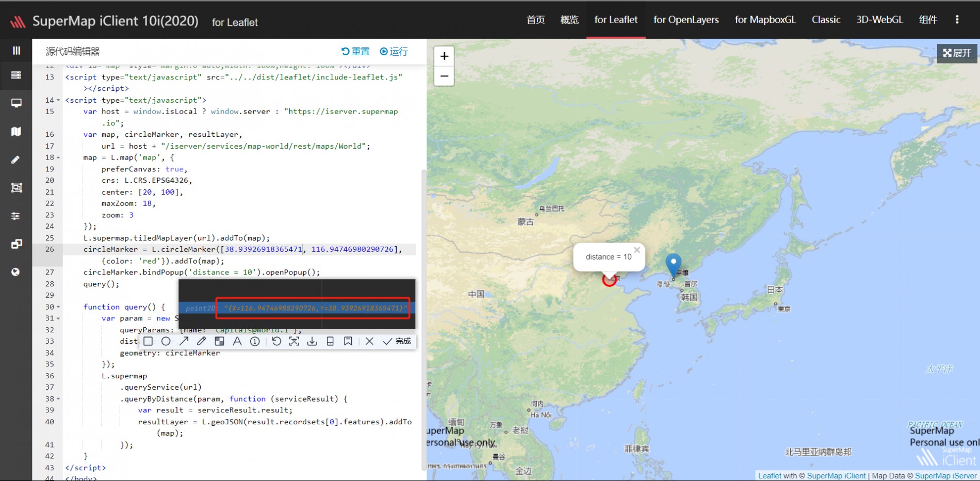Open 首页 navigation item

click(535, 20)
